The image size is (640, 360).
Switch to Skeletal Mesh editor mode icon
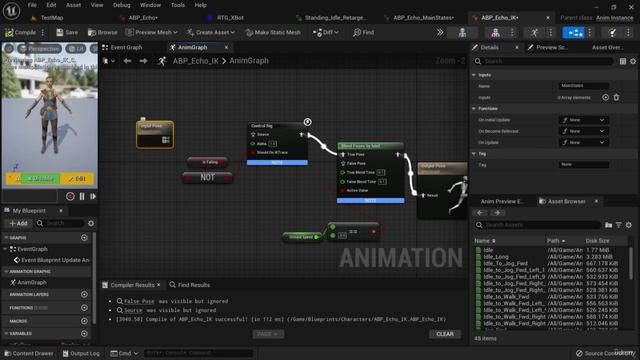click(x=495, y=33)
